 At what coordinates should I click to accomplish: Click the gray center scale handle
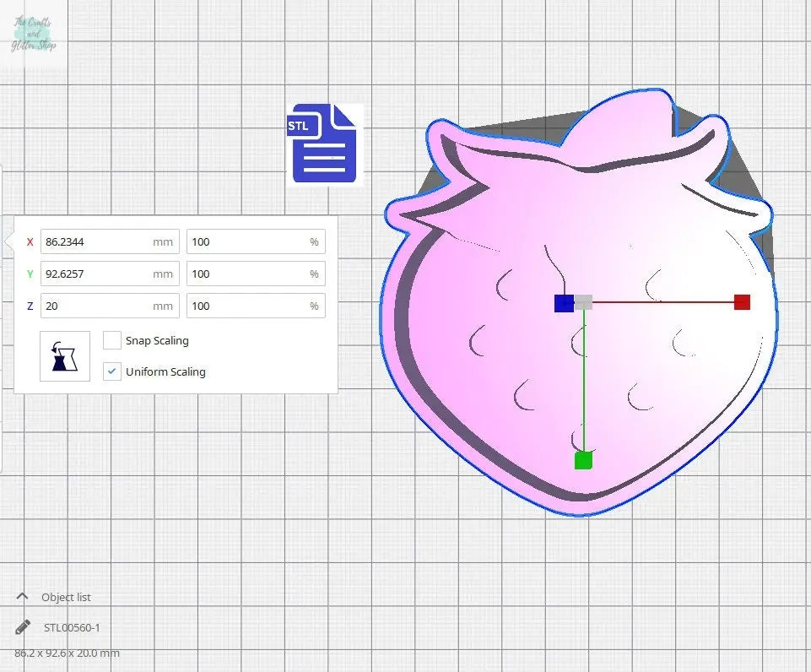583,302
